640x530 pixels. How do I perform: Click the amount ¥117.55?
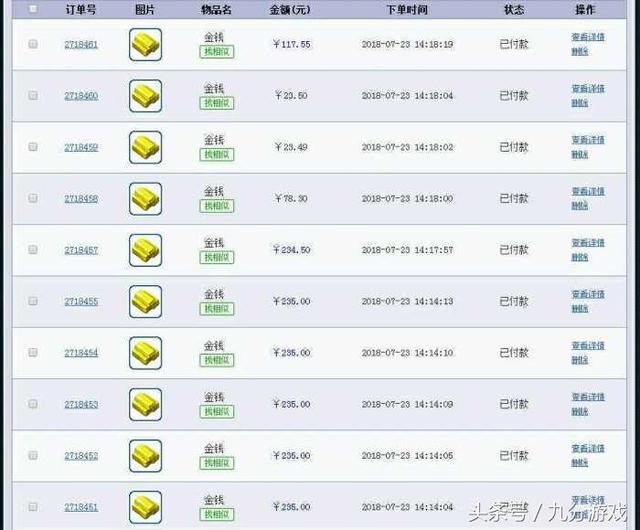pos(291,45)
